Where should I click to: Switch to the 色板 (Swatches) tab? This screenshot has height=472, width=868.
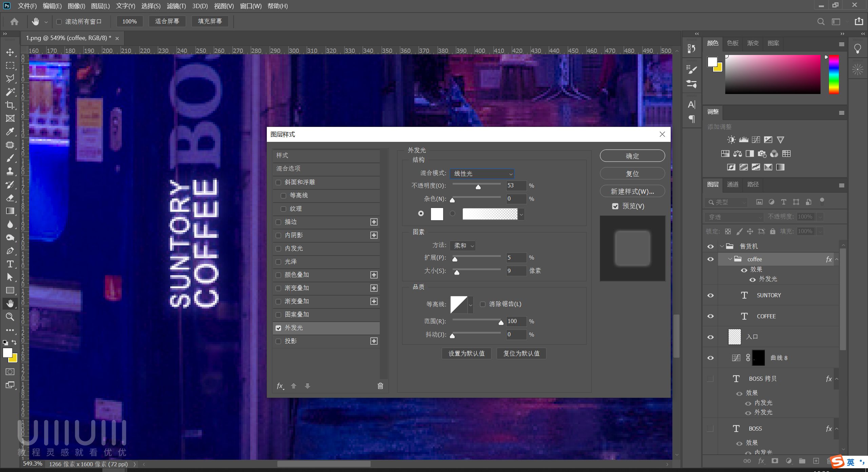pyautogui.click(x=733, y=43)
